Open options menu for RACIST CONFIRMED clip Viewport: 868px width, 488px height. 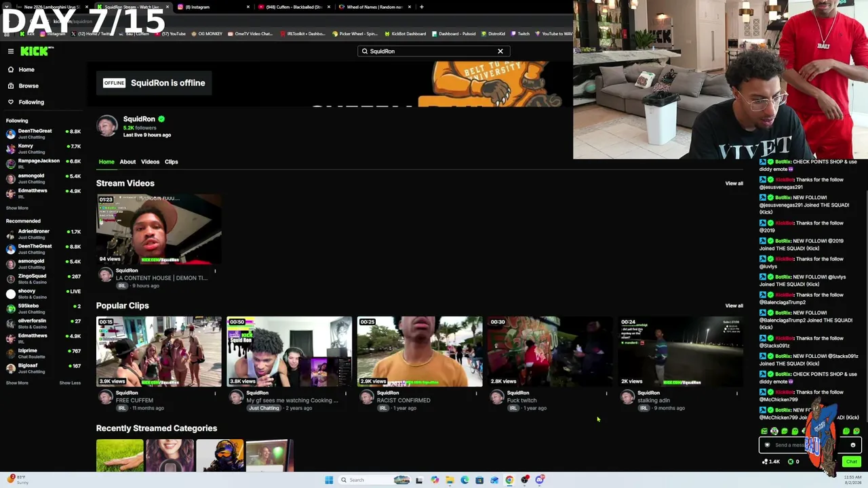point(476,393)
